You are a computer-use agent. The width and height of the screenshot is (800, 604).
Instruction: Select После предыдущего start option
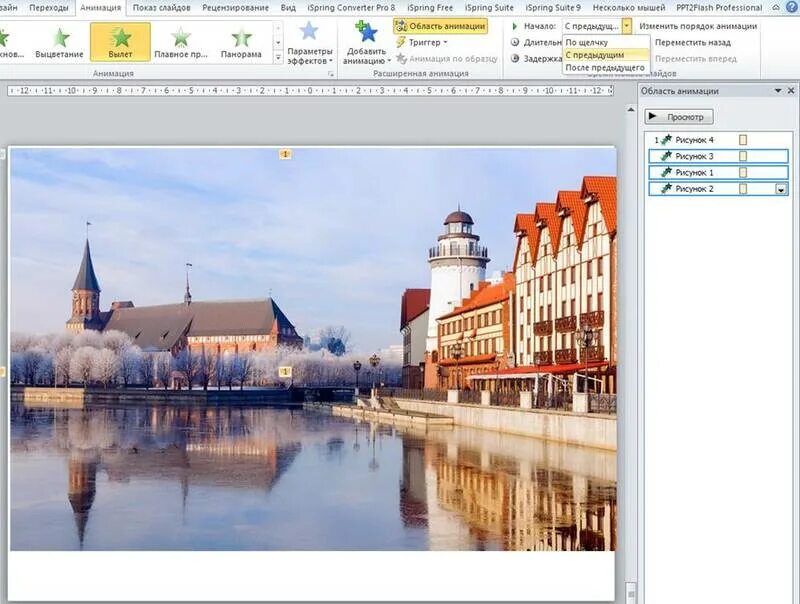coord(605,67)
